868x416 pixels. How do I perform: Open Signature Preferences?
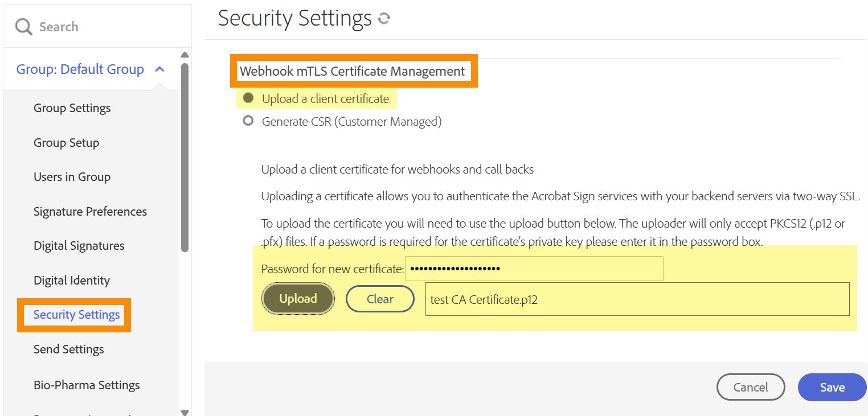90,211
